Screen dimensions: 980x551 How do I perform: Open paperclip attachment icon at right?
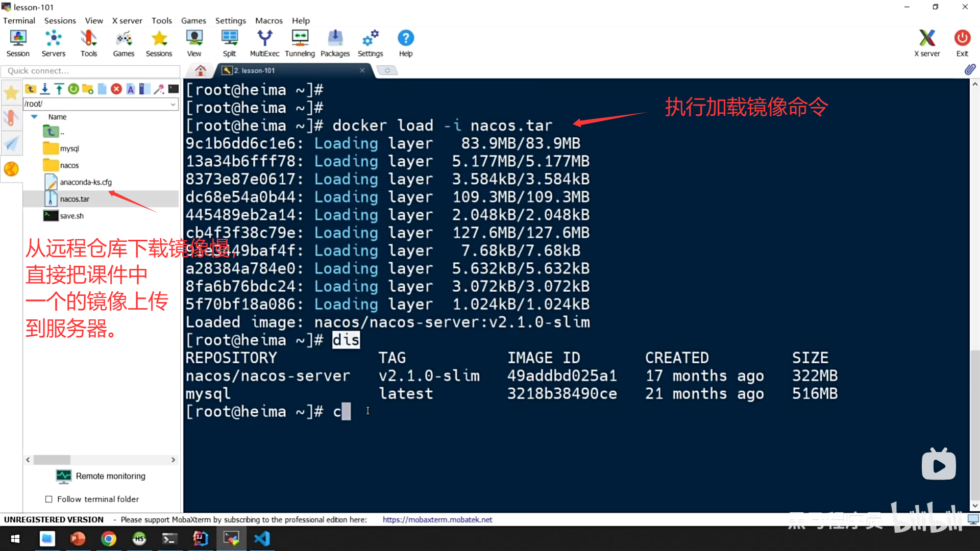click(969, 70)
